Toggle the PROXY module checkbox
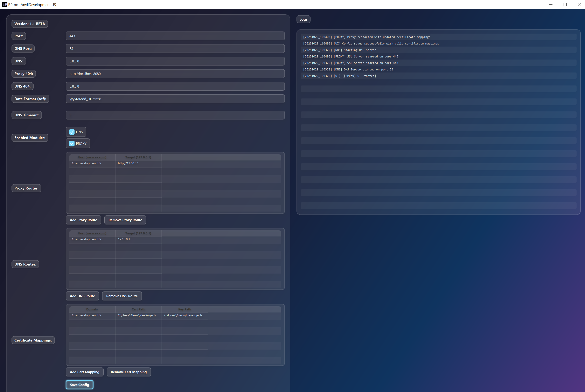Screen dimensions: 585x392 pos(72,144)
